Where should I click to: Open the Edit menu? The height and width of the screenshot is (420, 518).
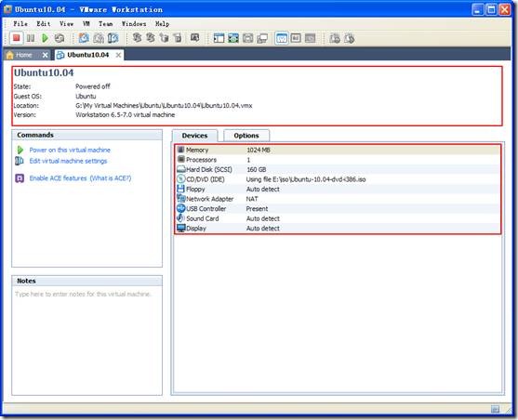coord(44,24)
